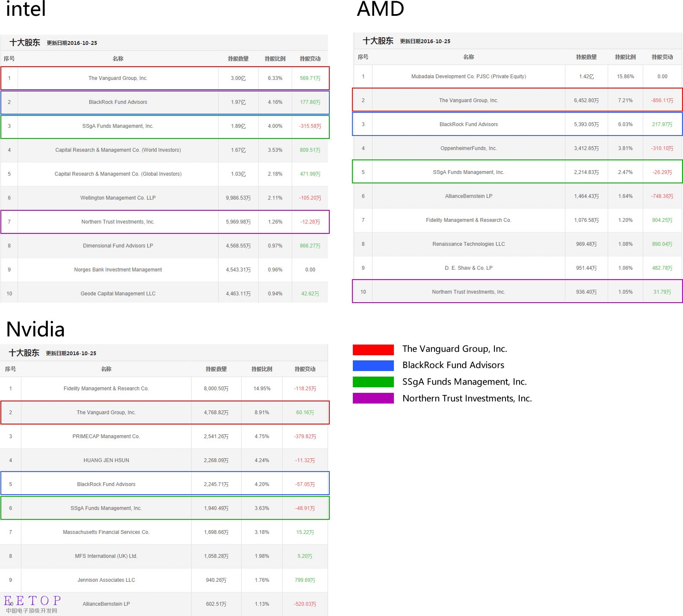Click Nvidia shareholding ratio '14.95%'
Viewport: 683px width, 616px height.
point(262,389)
